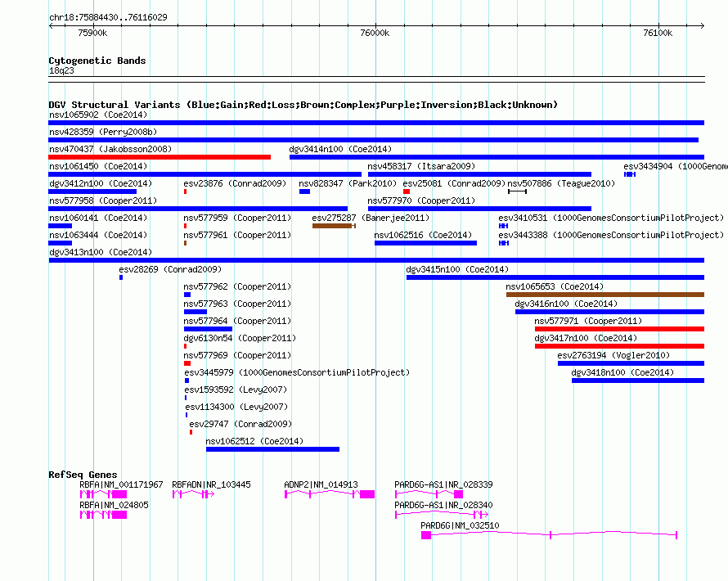Select the nsv577963 (Cooper2011) label

click(237, 304)
